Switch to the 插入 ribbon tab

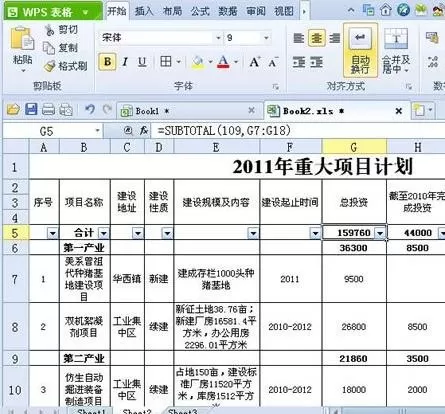point(144,11)
